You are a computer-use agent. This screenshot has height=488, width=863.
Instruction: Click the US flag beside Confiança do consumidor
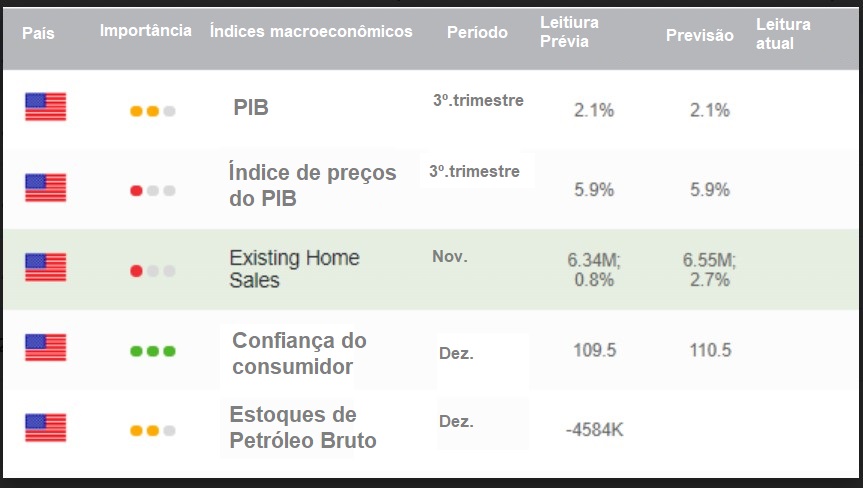pyautogui.click(x=46, y=347)
